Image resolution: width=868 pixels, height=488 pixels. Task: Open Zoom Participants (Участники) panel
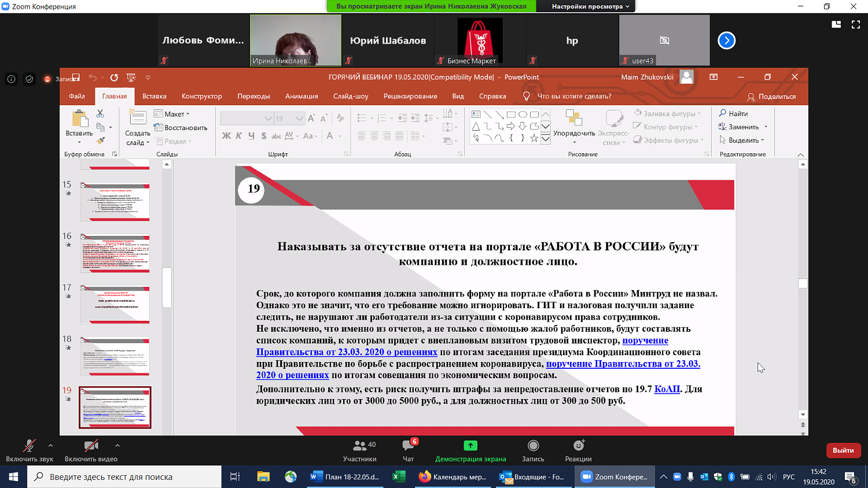click(x=360, y=450)
